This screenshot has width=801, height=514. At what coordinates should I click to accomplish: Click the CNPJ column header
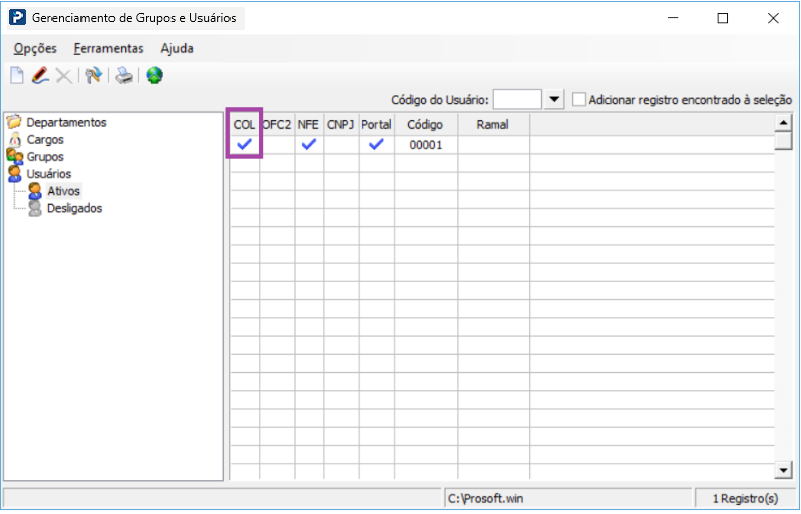[341, 125]
